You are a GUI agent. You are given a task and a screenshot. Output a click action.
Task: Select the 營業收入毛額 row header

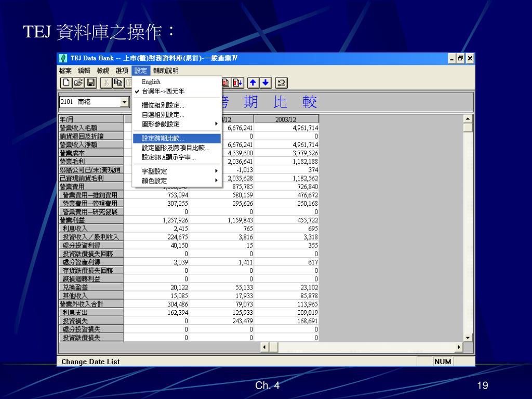click(x=91, y=128)
